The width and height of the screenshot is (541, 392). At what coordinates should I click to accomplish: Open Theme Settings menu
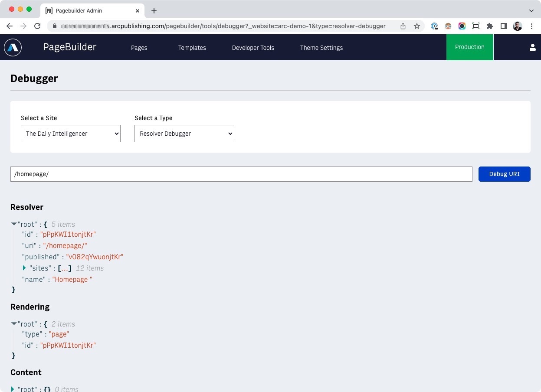pos(321,48)
